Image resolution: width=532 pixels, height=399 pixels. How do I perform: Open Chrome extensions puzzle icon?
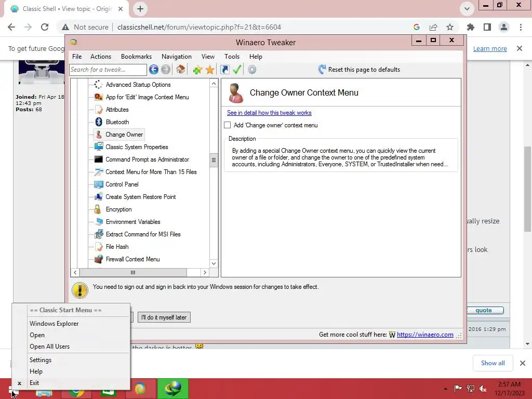[x=471, y=27]
